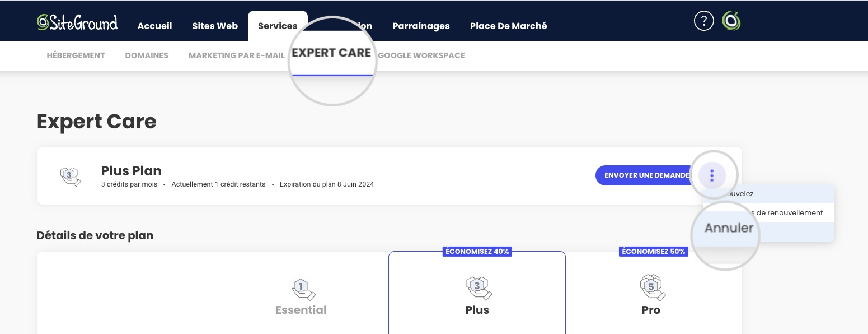The width and height of the screenshot is (868, 334).
Task: Select the Pro plan icon
Action: (x=653, y=287)
